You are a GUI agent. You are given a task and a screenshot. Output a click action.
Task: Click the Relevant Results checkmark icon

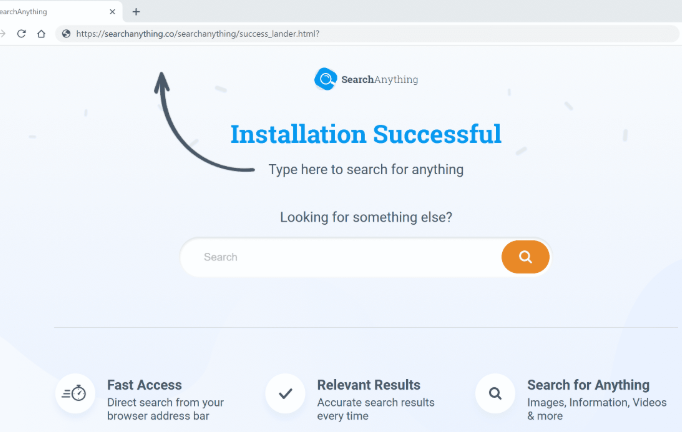click(285, 393)
